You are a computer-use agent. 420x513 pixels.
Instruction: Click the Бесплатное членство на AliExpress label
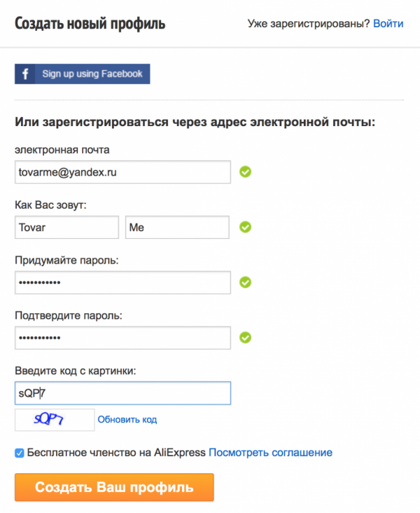116,453
